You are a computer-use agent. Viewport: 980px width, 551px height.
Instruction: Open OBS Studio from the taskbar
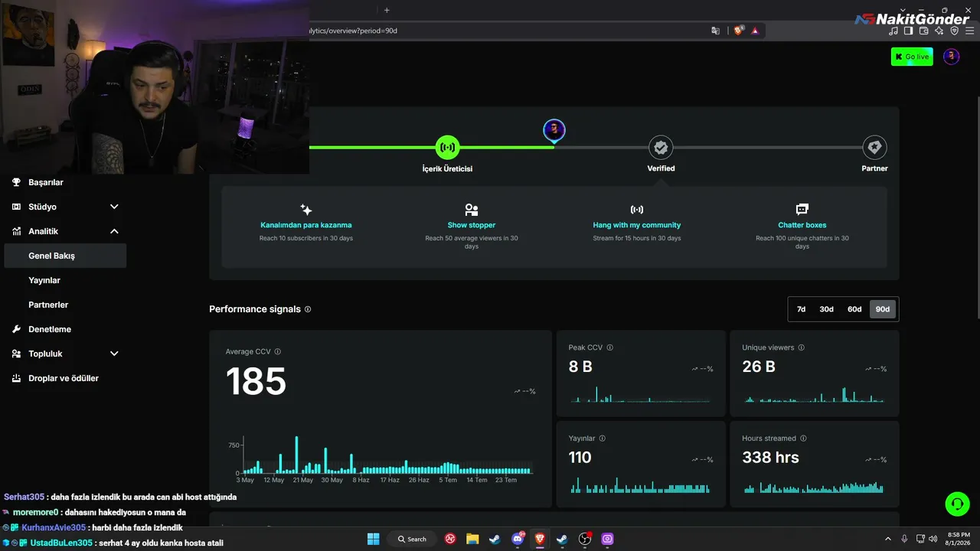point(585,539)
